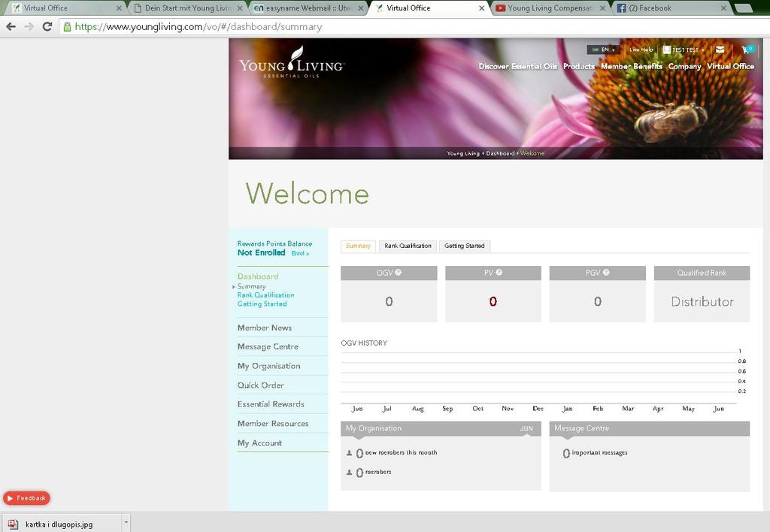Viewport: 770px width, 532px height.
Task: Click the PV help question mark icon
Action: click(499, 272)
